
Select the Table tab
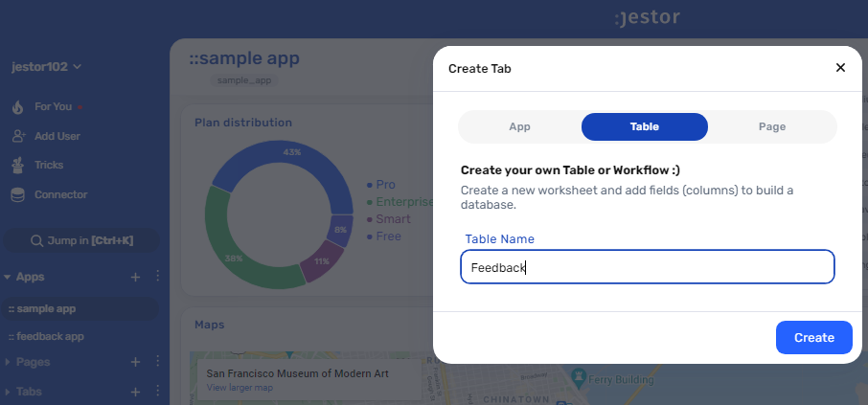click(645, 126)
